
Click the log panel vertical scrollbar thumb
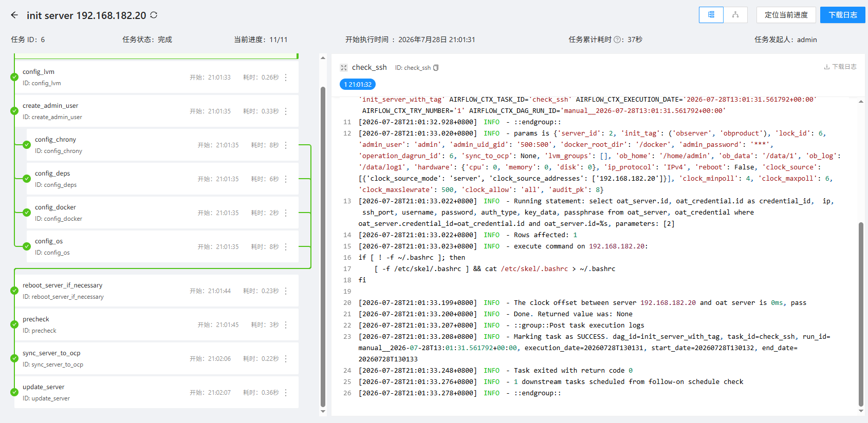pyautogui.click(x=861, y=314)
